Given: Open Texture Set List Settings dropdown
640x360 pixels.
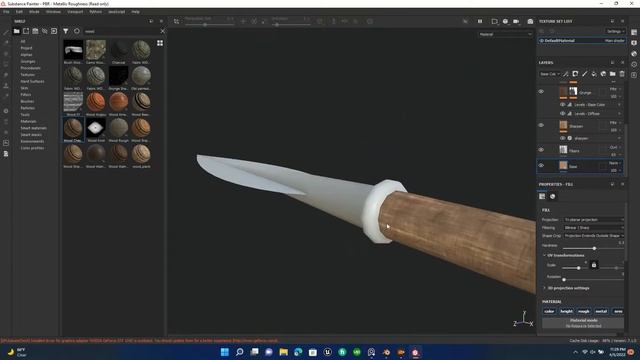Looking at the screenshot, I should (616, 31).
